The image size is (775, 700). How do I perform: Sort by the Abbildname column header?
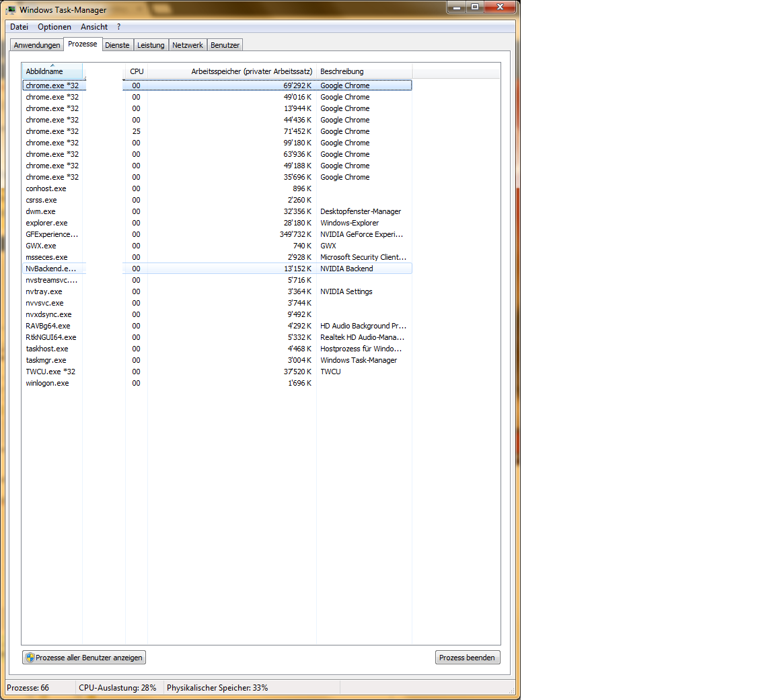click(52, 71)
